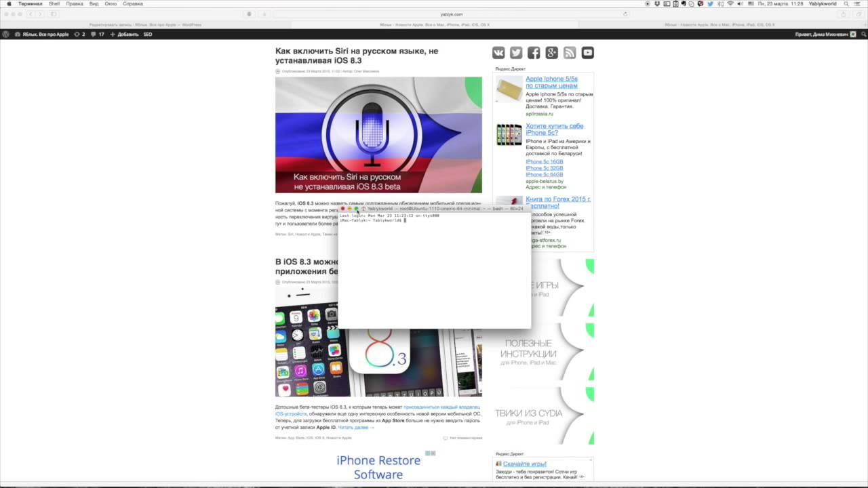Screen dimensions: 868x488
Task: Open the SEO item in WordPress bar
Action: click(148, 34)
